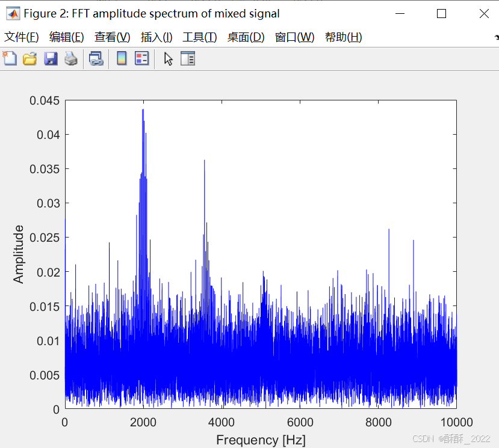Click the 0.03 y-axis tick label
Viewport: 499px width, 448px height.
tap(48, 203)
